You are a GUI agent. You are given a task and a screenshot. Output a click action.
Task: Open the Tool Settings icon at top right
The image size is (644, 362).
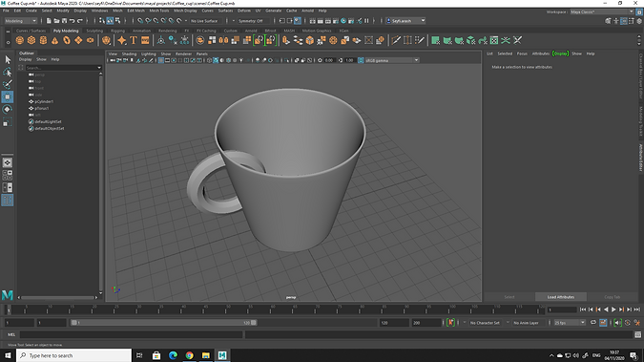(x=632, y=21)
